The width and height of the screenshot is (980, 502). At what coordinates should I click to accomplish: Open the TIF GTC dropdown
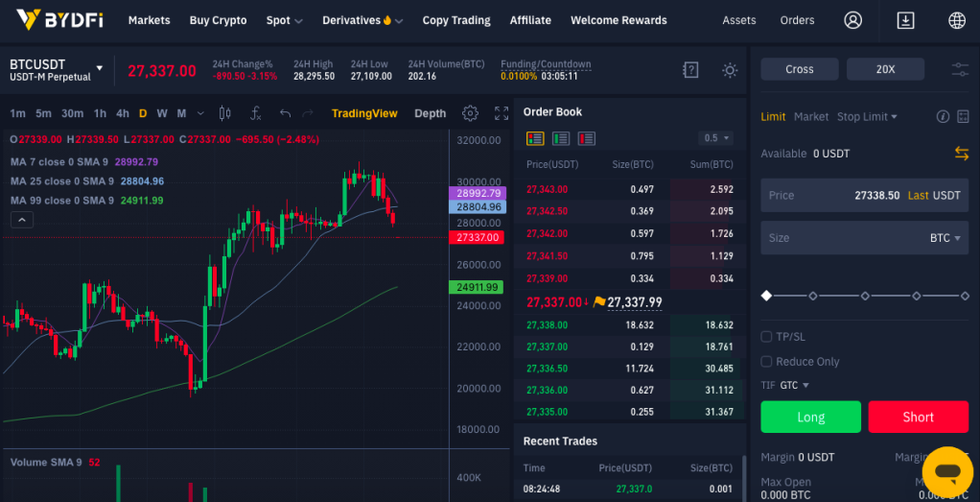click(794, 385)
